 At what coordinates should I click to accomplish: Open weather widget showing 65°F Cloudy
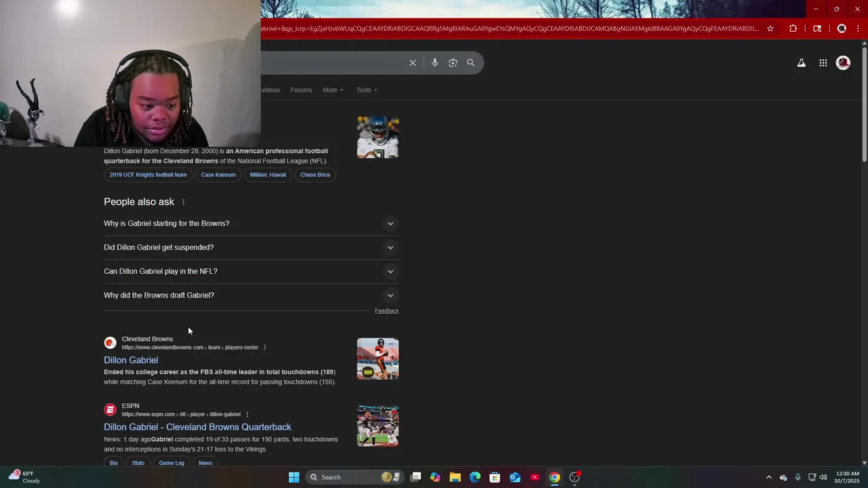[24, 477]
